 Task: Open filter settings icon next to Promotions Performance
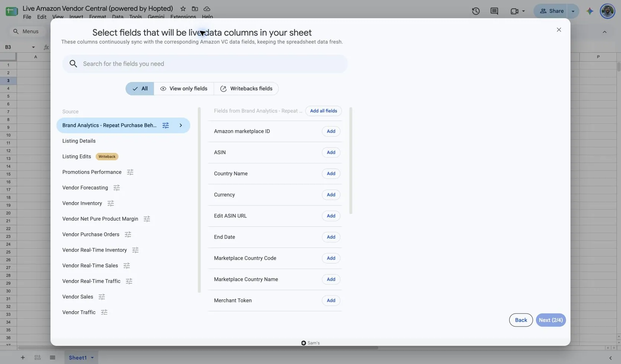(130, 172)
